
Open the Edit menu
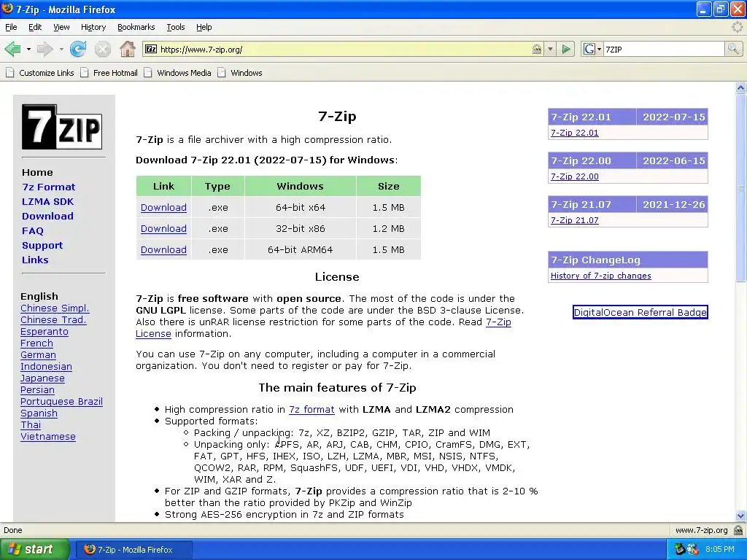(x=35, y=27)
